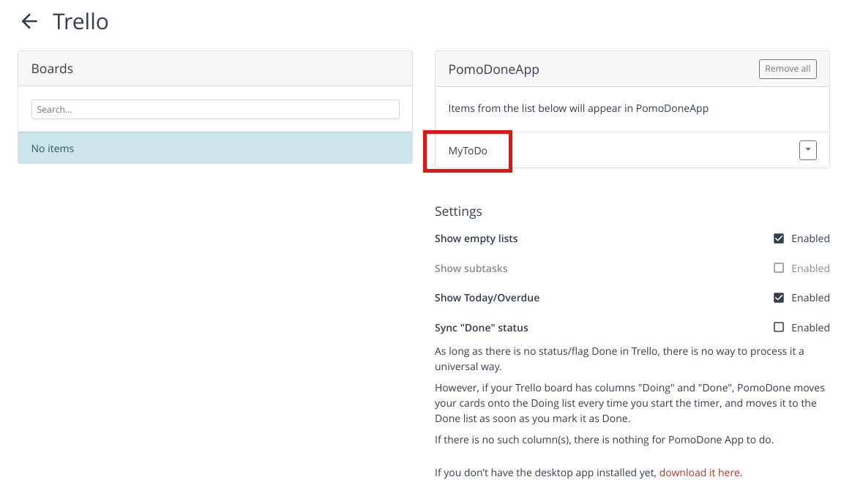Click the back arrow beside Trello
This screenshot has height=504, width=852.
tap(29, 21)
